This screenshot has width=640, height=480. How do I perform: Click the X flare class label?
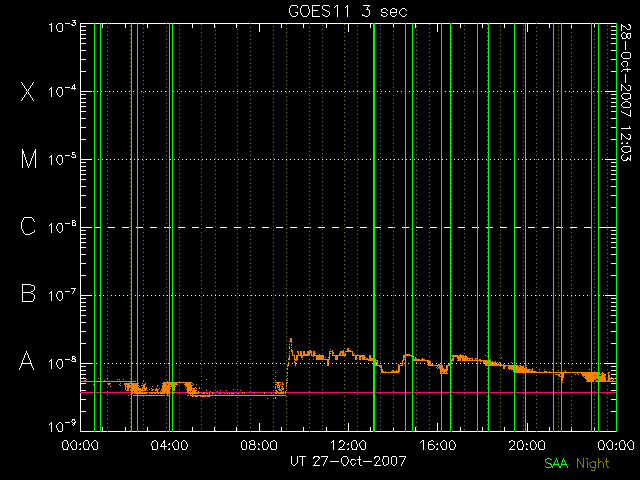tap(28, 91)
